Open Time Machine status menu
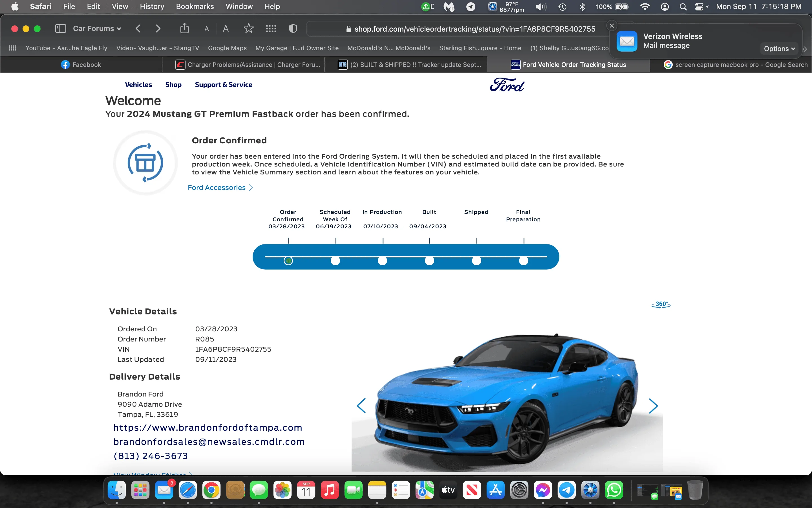Viewport: 812px width, 508px height. click(x=562, y=7)
